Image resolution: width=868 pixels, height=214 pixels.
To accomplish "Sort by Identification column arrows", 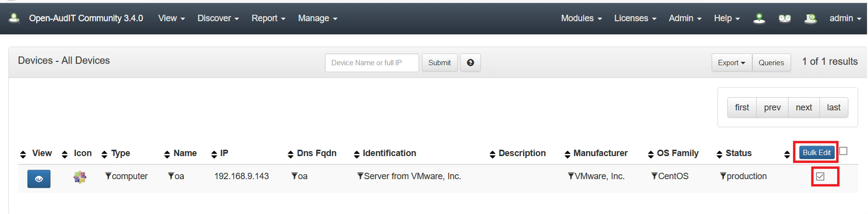I will click(357, 155).
